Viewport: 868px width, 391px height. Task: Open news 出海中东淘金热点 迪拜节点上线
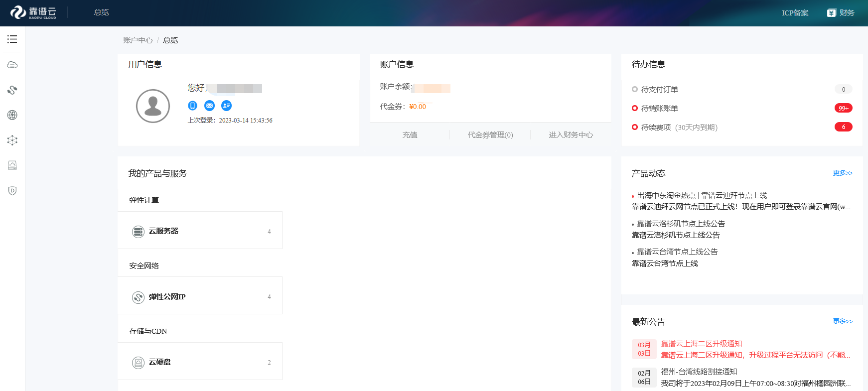click(702, 196)
